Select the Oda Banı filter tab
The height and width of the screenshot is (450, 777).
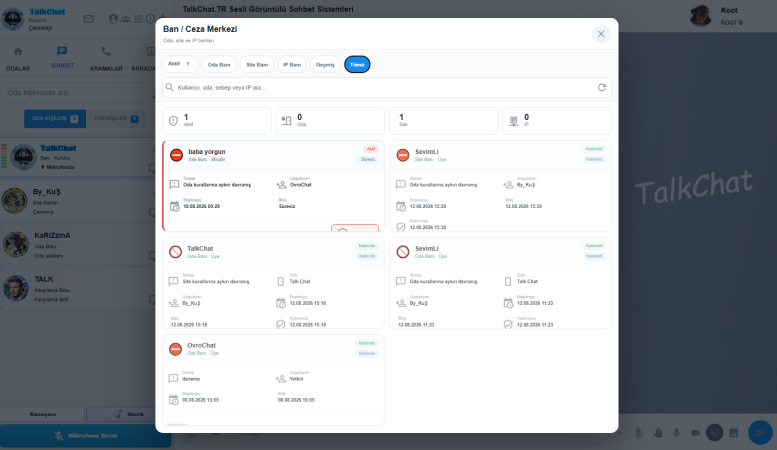[219, 64]
